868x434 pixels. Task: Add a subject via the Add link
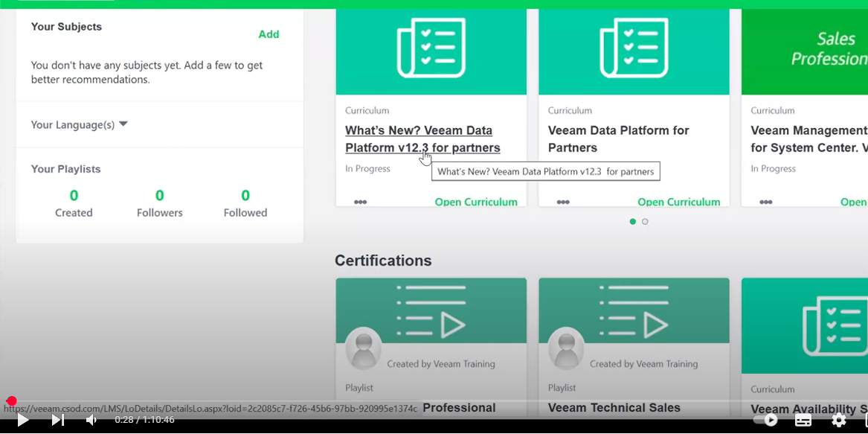[x=269, y=34]
